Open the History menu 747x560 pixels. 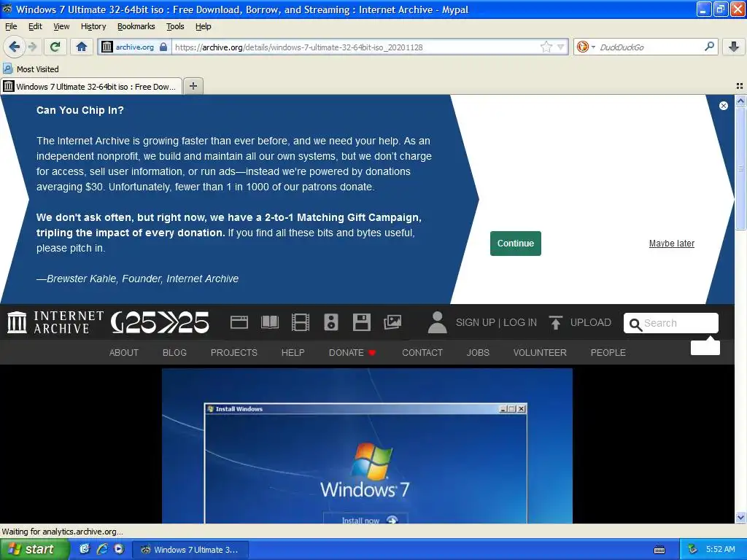point(93,26)
